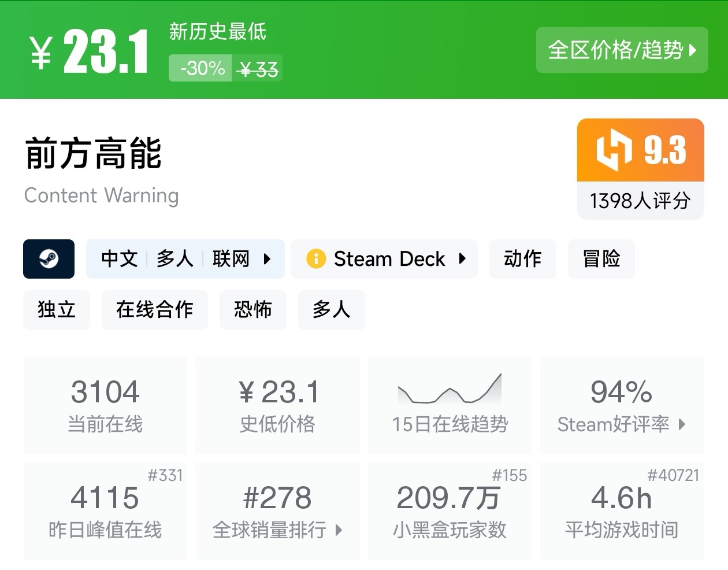Open Steam Deck compatibility details arrow
This screenshot has height=570, width=728.
click(x=462, y=258)
